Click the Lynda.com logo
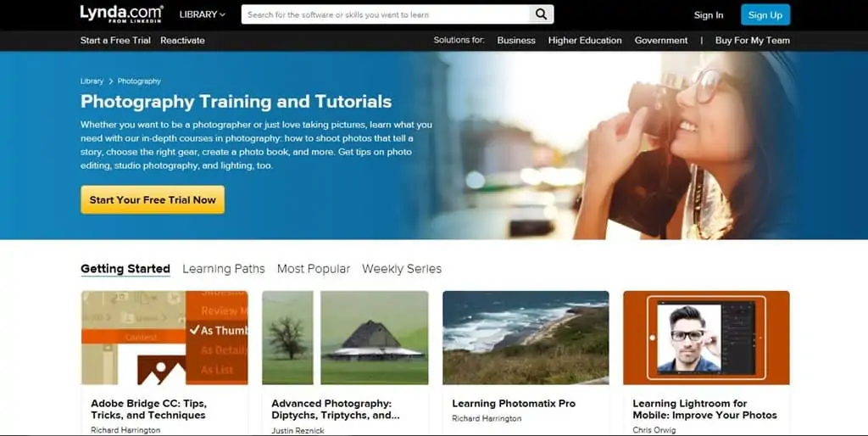This screenshot has height=436, width=868. 121,14
